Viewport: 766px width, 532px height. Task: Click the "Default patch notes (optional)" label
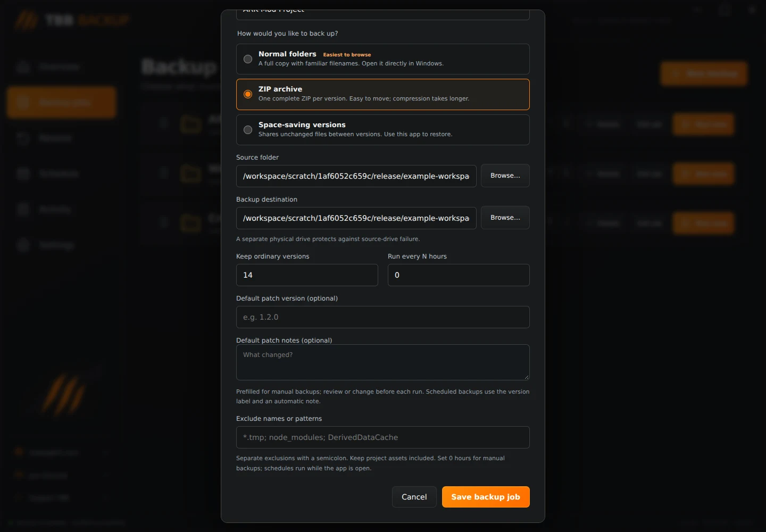coord(284,340)
